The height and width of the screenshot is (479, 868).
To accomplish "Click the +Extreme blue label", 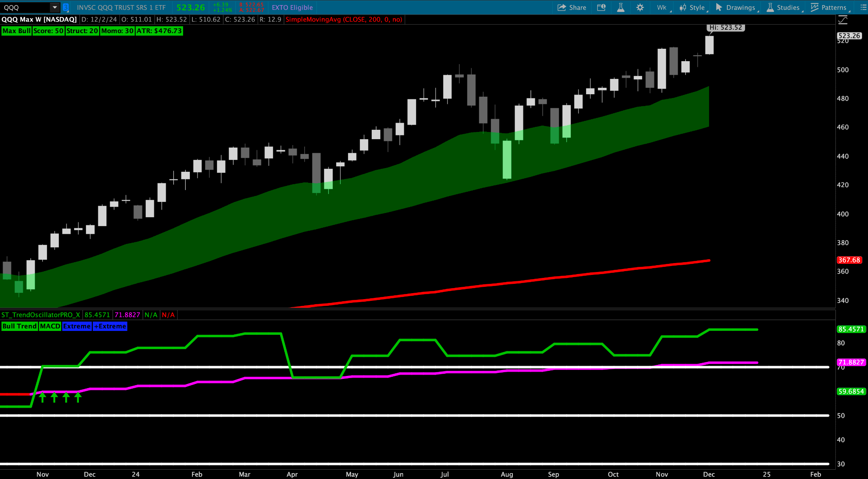I will click(x=110, y=326).
